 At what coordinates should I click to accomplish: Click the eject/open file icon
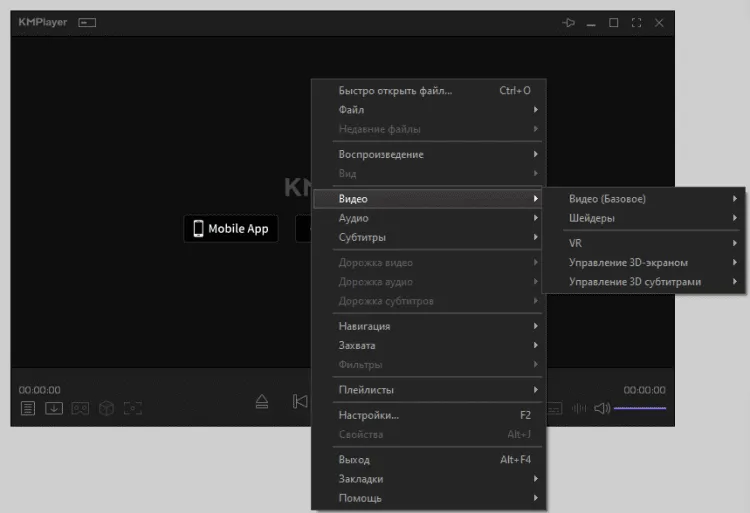point(262,402)
